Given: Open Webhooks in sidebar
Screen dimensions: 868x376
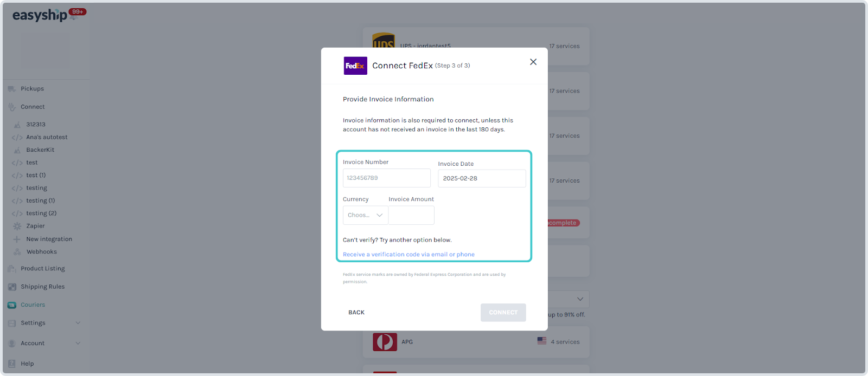Looking at the screenshot, I should point(41,252).
